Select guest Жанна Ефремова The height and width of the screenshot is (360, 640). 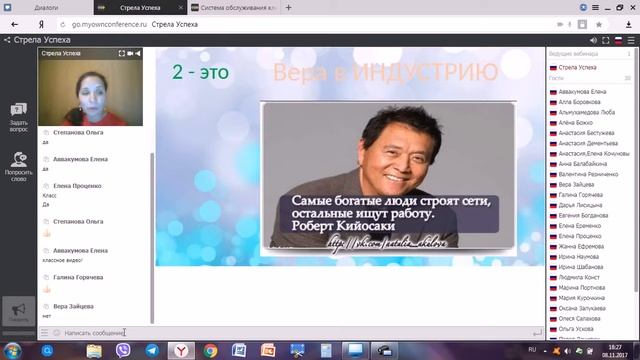[581, 247]
